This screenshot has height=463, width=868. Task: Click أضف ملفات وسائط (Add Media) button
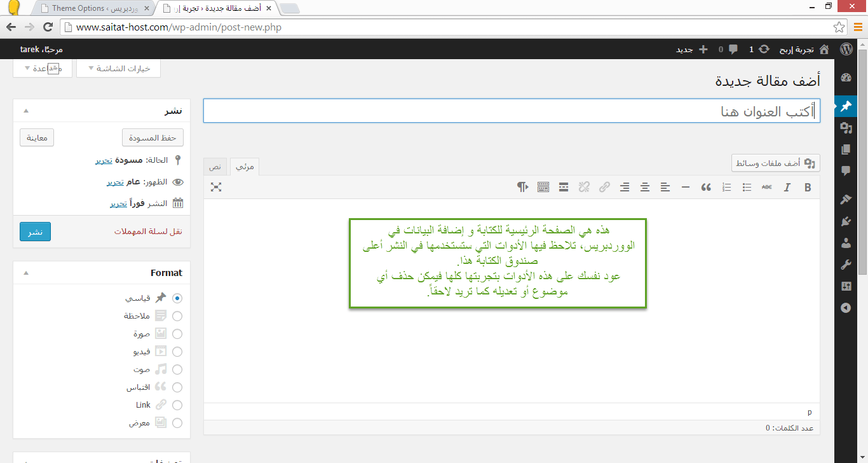tap(775, 163)
